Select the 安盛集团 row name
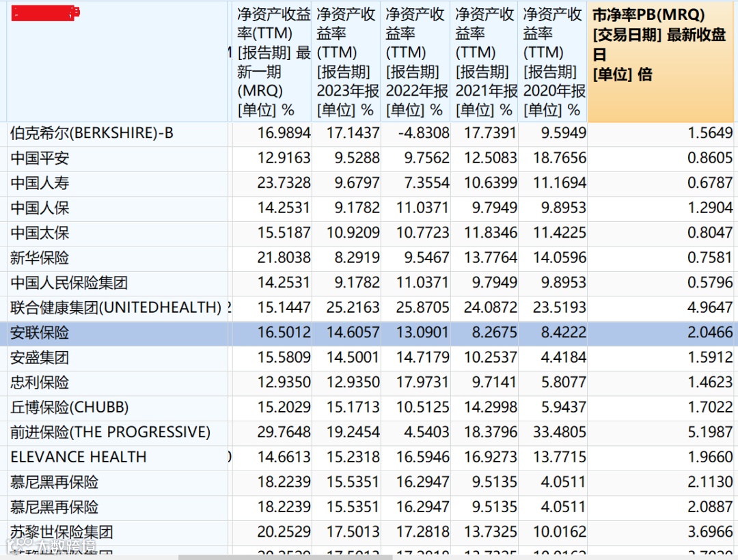 (40, 358)
